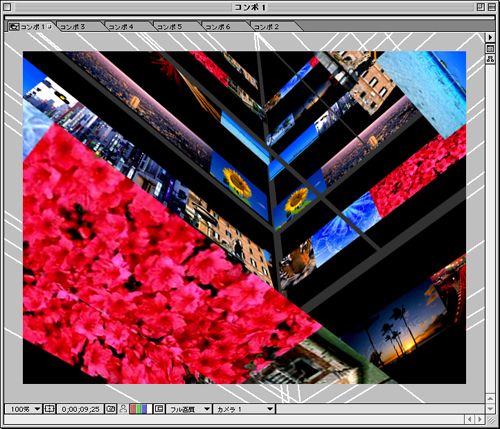Screen dimensions: 500x429
Task: Click the window zoom box
Action: (481, 7)
